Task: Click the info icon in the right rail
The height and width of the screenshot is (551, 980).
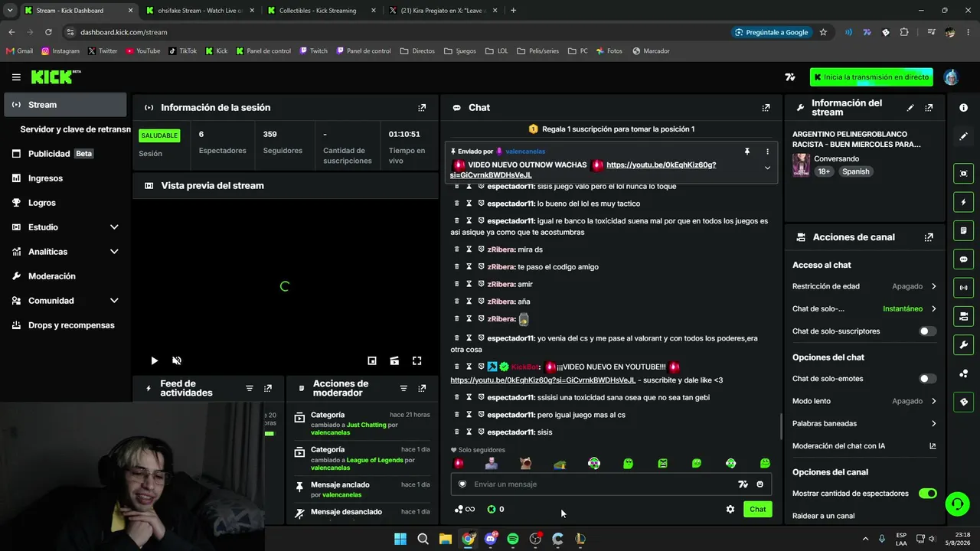Action: pyautogui.click(x=963, y=108)
